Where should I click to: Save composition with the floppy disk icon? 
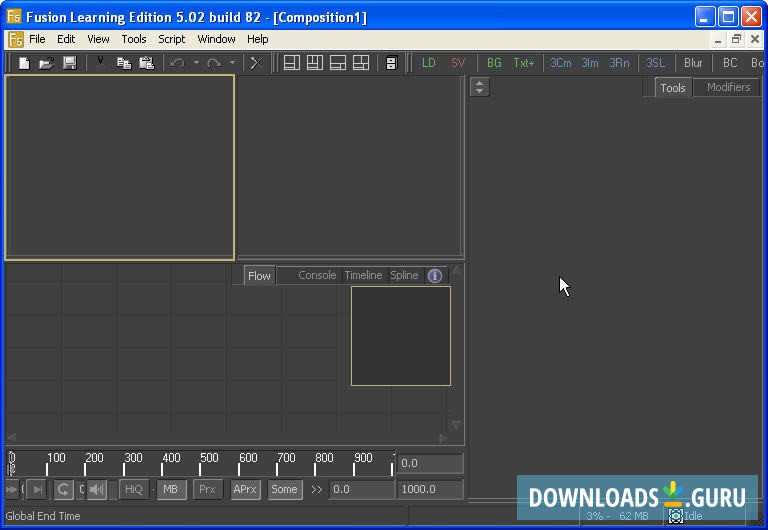pos(69,63)
